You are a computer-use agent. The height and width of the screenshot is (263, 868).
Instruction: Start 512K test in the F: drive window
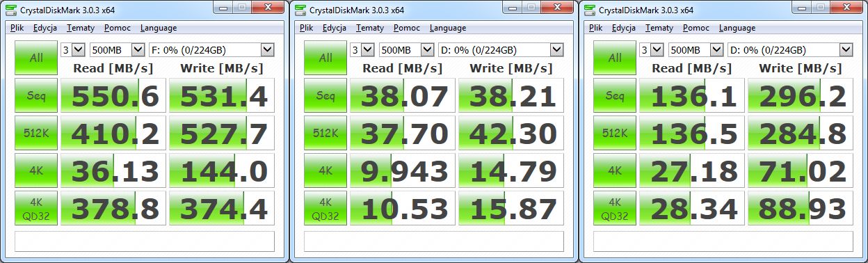tap(36, 133)
